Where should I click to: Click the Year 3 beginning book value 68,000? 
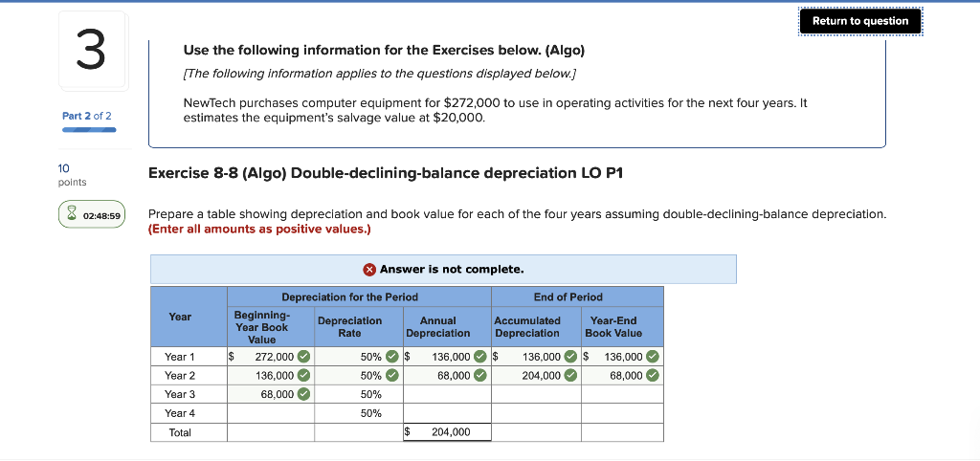click(x=271, y=394)
